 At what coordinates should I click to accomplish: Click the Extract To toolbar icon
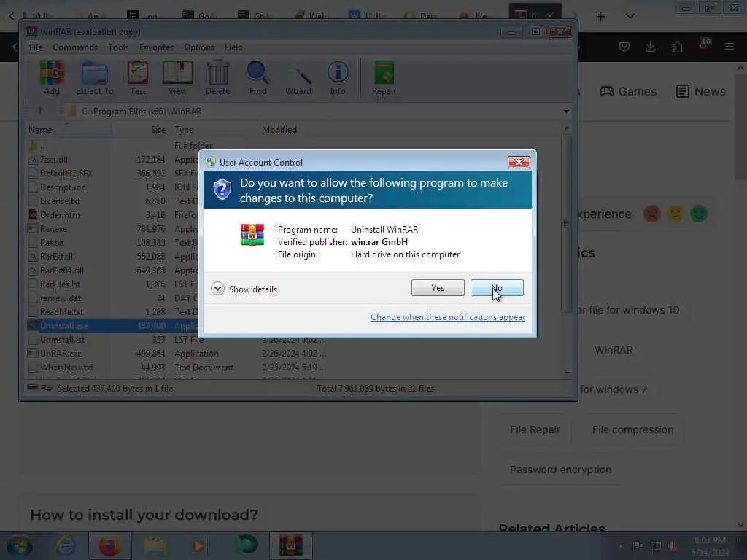point(94,78)
